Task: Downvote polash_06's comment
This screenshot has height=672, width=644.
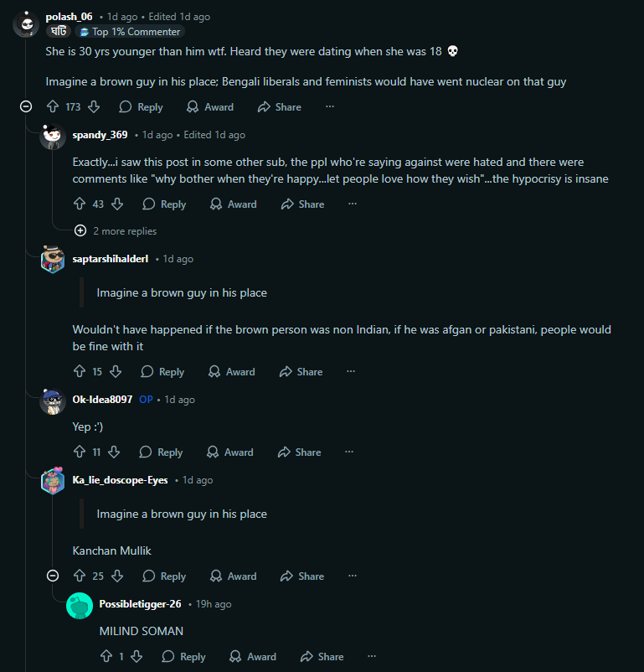Action: pyautogui.click(x=94, y=107)
